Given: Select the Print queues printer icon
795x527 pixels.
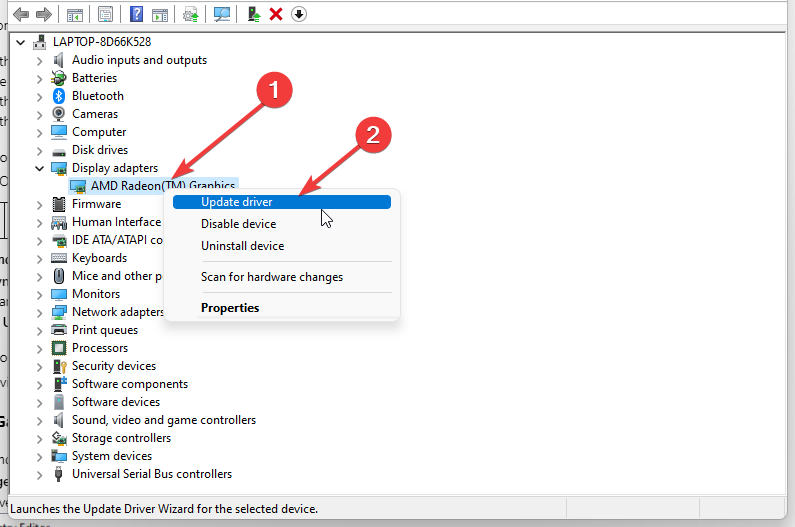Looking at the screenshot, I should tap(59, 330).
